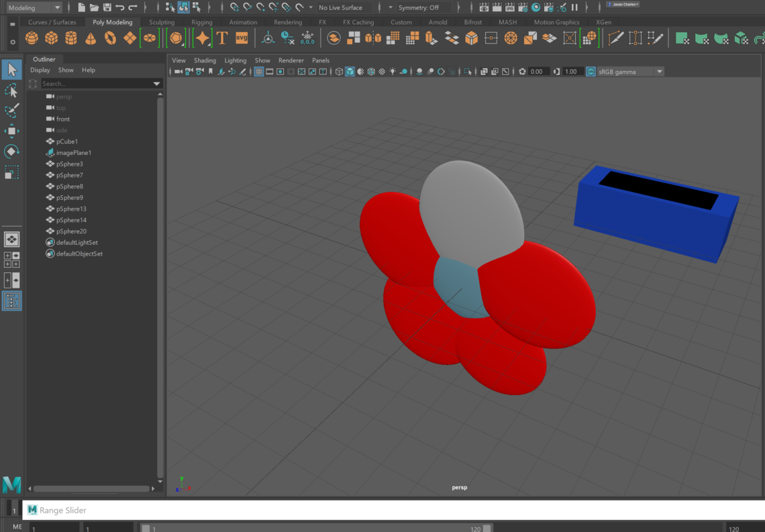The width and height of the screenshot is (765, 532).
Task: Toggle the viewport grid display
Action: (x=259, y=72)
